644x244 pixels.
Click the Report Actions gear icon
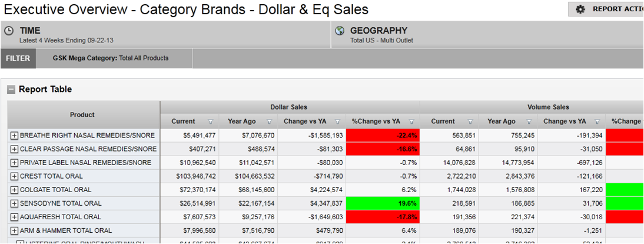pos(580,9)
